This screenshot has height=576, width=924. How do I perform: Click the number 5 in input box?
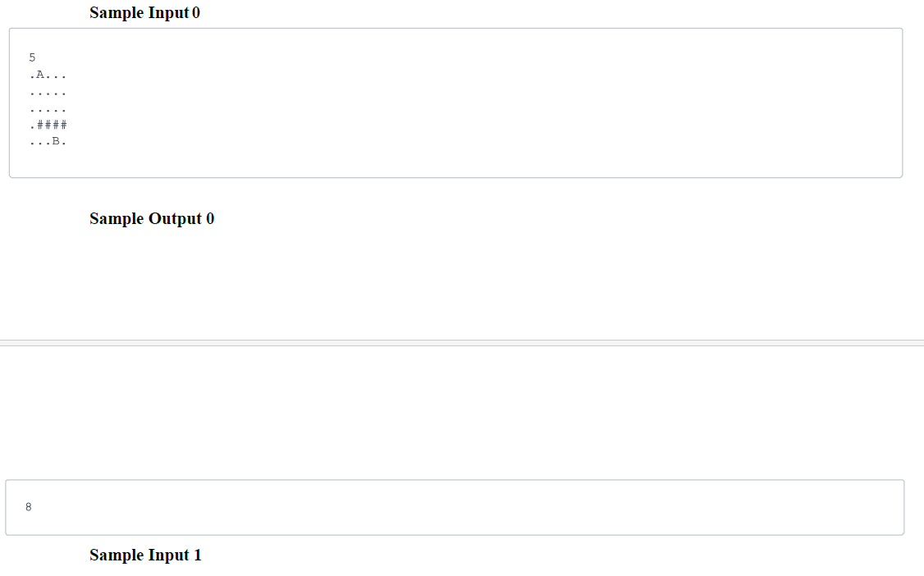point(32,57)
